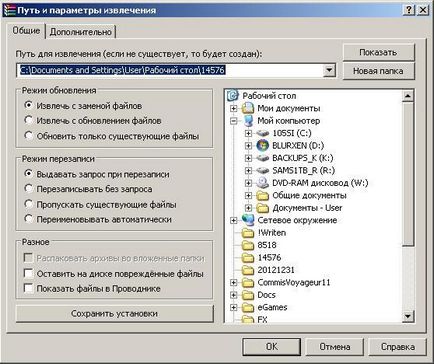Select the BLURXEN (D:) drive icon
This screenshot has height=364, width=434.
263,145
